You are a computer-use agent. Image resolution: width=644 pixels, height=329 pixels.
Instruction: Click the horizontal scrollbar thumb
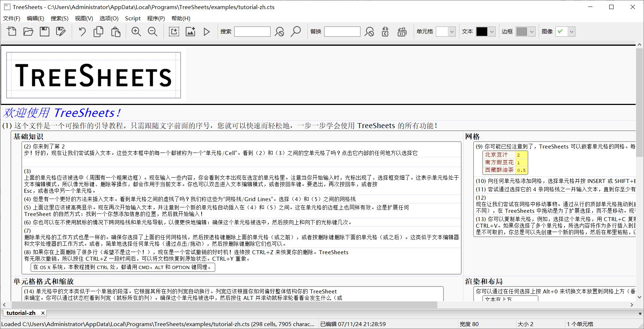[224, 305]
